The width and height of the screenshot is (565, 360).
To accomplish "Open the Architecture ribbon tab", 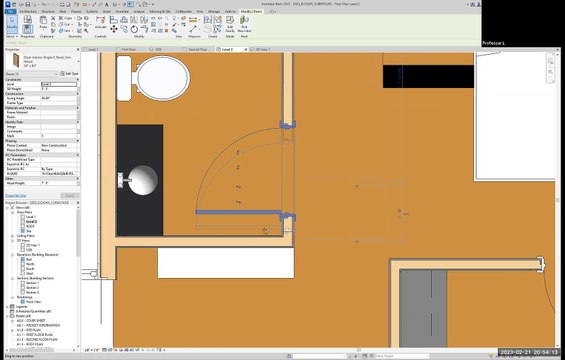I will coord(28,12).
